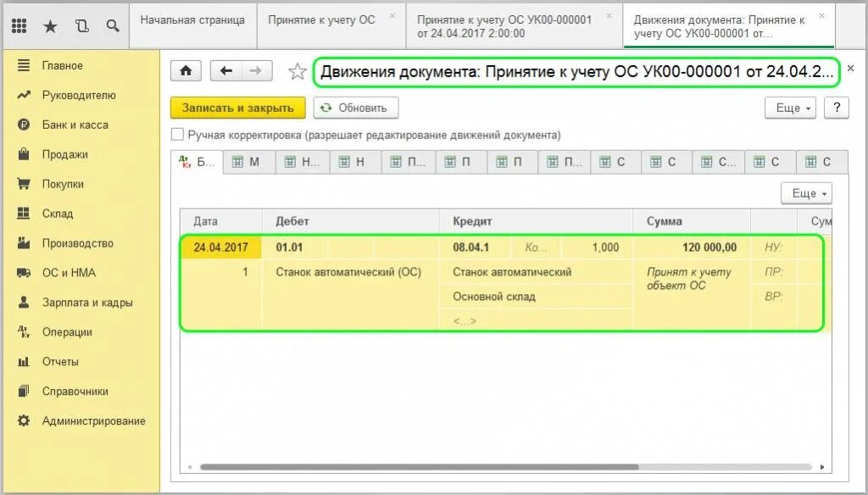868x495 pixels.
Task: Open the Search magnifier icon
Action: tap(113, 25)
